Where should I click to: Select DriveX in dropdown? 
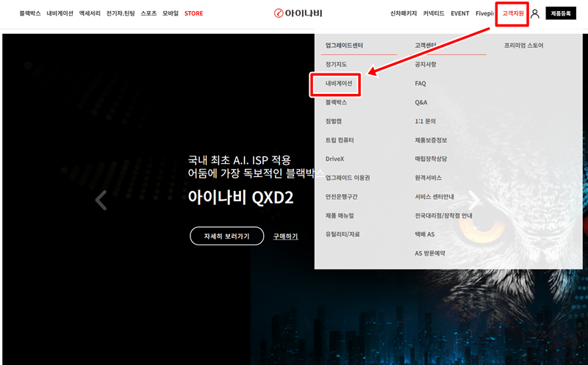pos(334,159)
